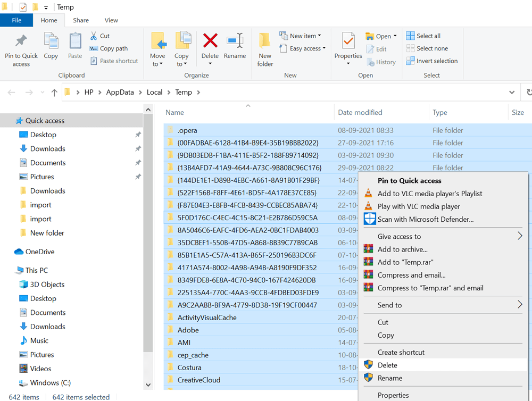The width and height of the screenshot is (532, 401).
Task: Click the red Delete icon in the ribbon
Action: pyautogui.click(x=210, y=41)
